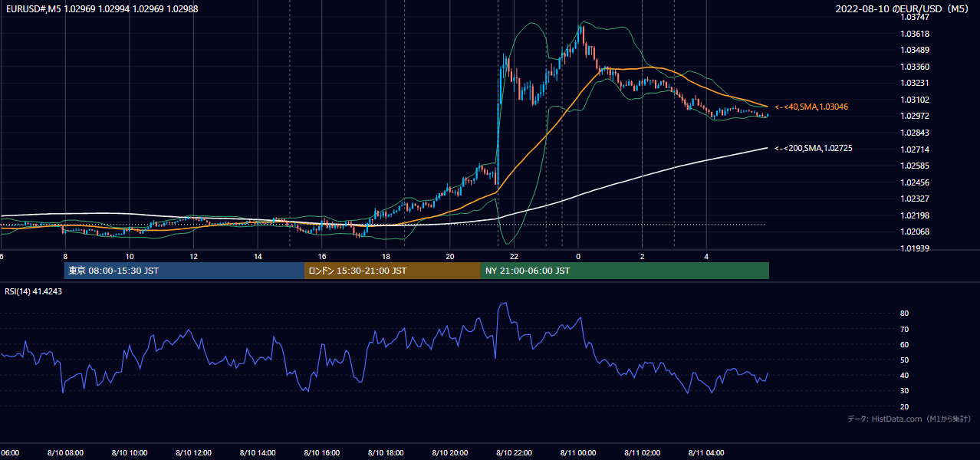Click price axis value 1.02068
The width and height of the screenshot is (980, 460).
click(x=916, y=232)
